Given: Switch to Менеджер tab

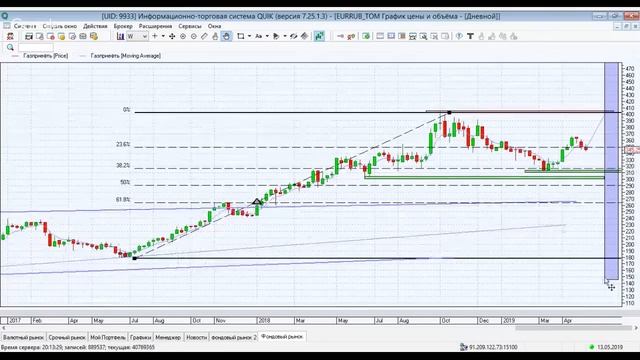Looking at the screenshot, I should (168, 338).
